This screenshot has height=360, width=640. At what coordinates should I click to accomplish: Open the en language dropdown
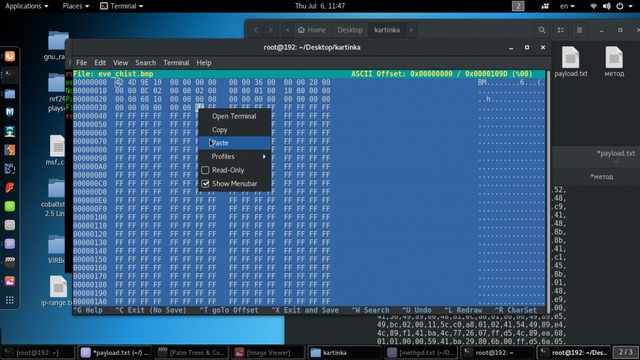(567, 6)
